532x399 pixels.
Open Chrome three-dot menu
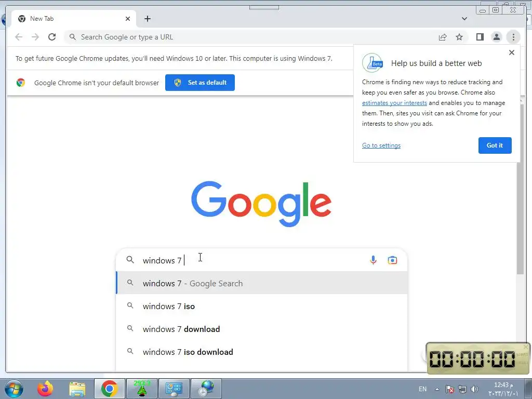[x=513, y=37]
